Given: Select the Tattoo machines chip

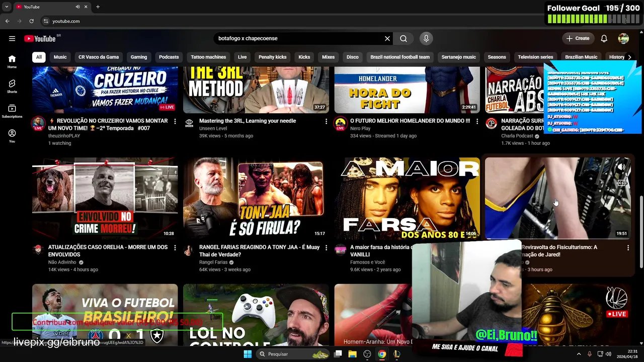Looking at the screenshot, I should (x=208, y=57).
